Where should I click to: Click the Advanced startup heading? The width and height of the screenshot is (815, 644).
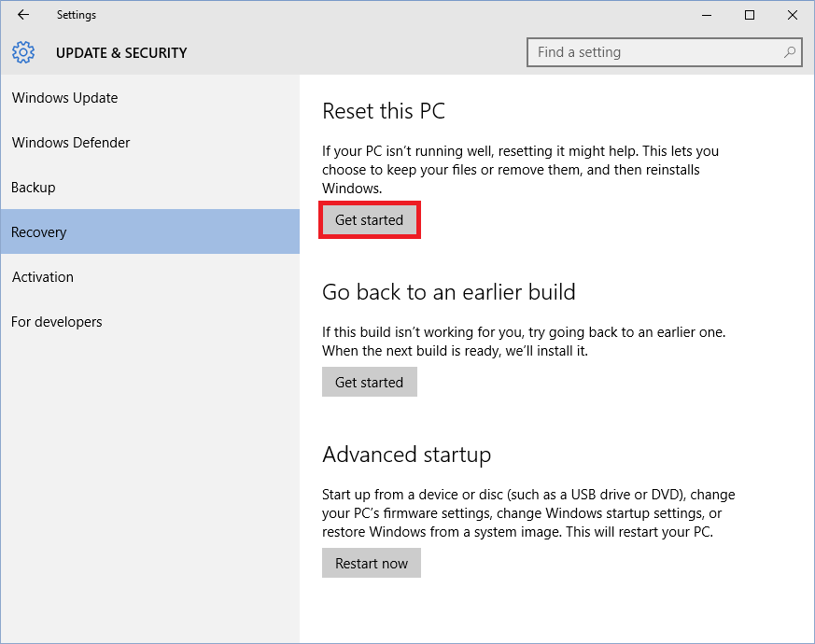(x=406, y=455)
